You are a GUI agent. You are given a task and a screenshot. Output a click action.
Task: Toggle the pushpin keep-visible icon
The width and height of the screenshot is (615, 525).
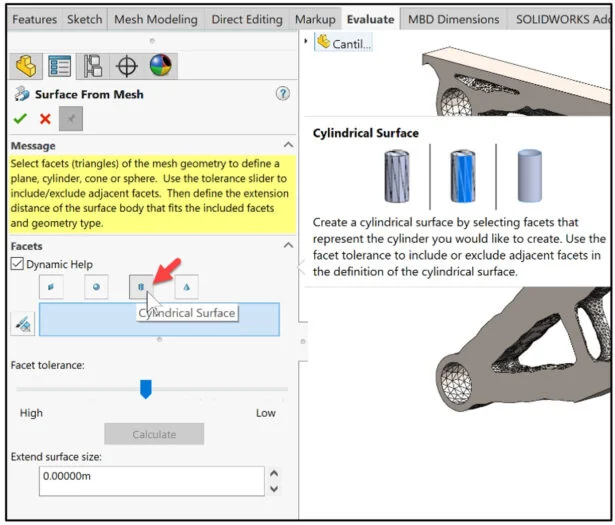point(70,119)
